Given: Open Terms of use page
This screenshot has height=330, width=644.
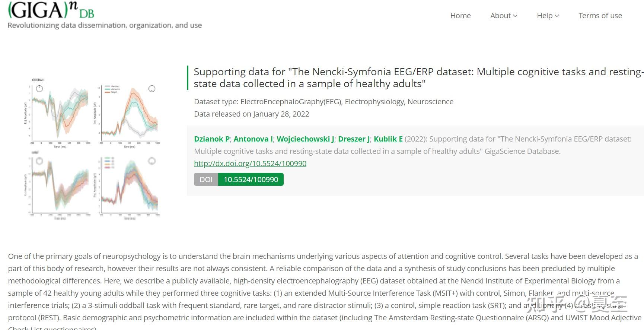Looking at the screenshot, I should 600,16.
